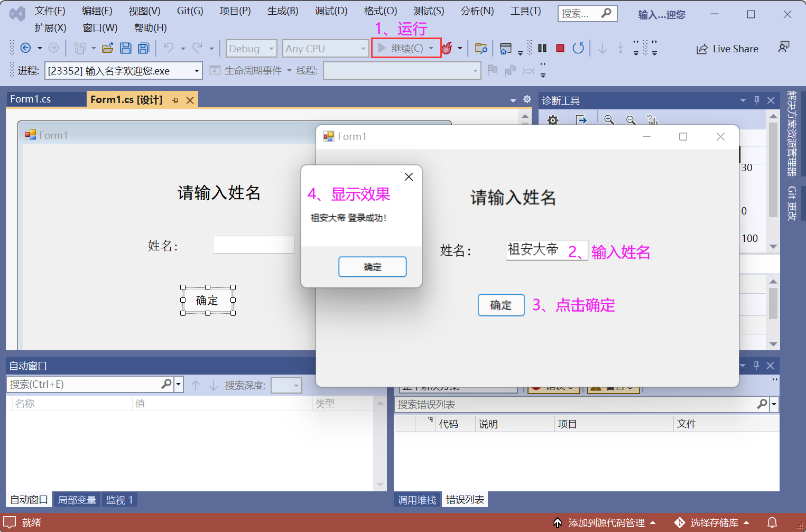Viewport: 806px width, 532px height.
Task: Switch to the 监视 1 tab
Action: coord(119,500)
